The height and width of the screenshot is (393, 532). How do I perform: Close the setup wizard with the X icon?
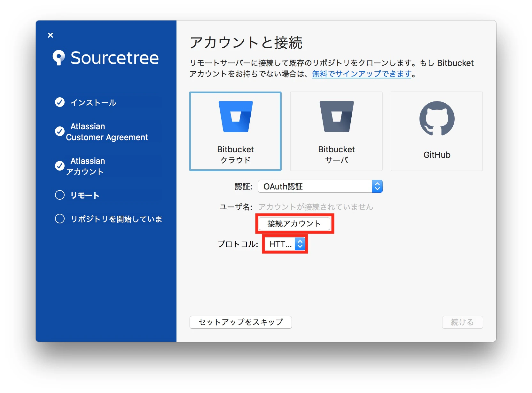[51, 35]
